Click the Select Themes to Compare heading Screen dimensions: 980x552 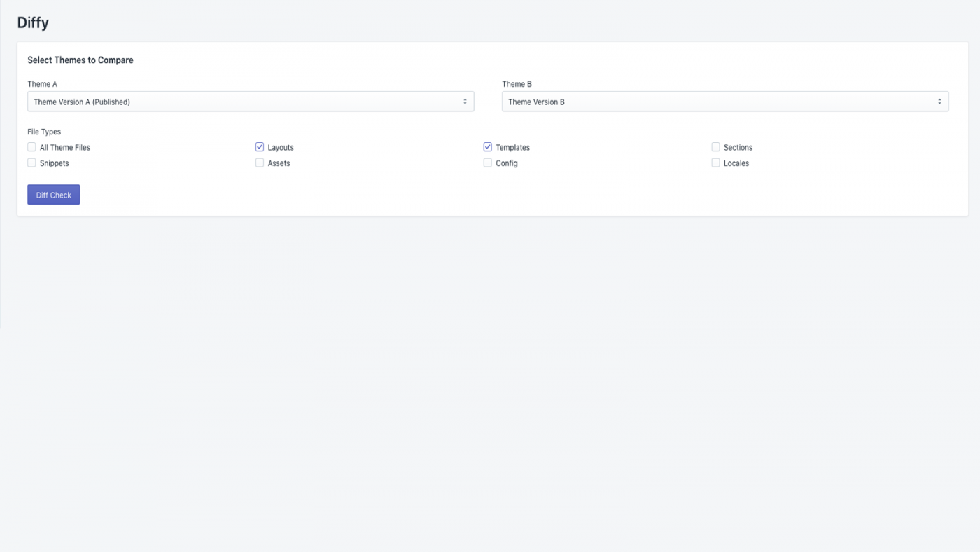coord(80,60)
